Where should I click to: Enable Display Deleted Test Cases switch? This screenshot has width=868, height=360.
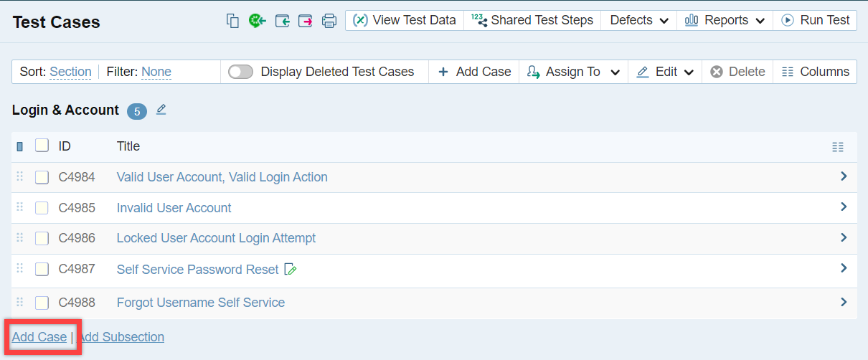[240, 72]
